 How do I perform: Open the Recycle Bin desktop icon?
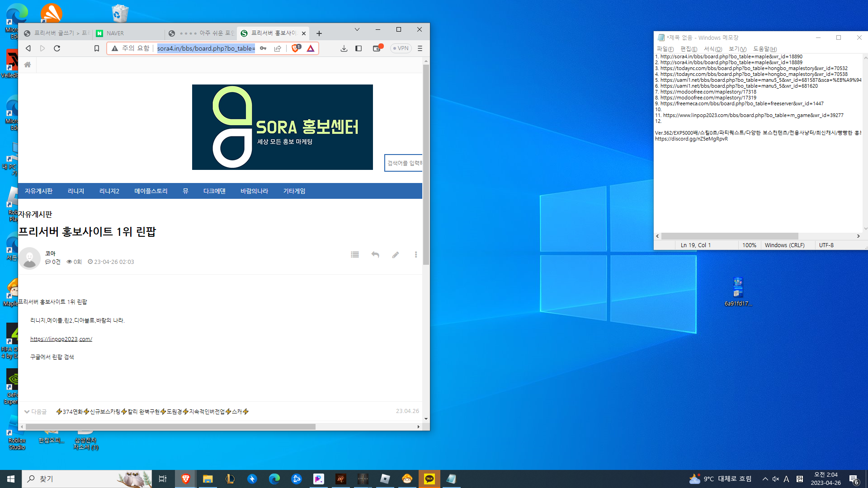pos(120,13)
